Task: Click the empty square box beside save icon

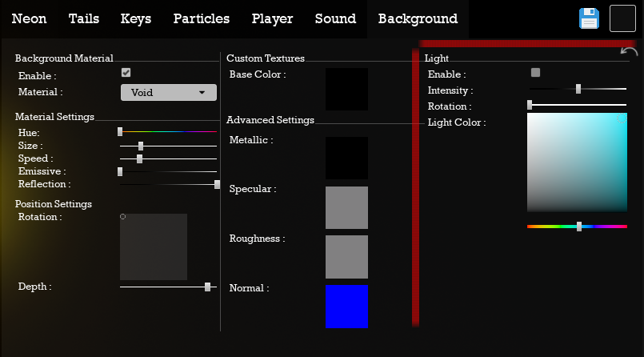Action: [622, 18]
